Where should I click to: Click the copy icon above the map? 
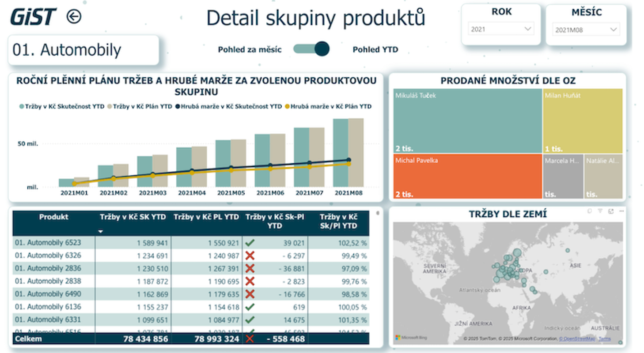click(589, 211)
